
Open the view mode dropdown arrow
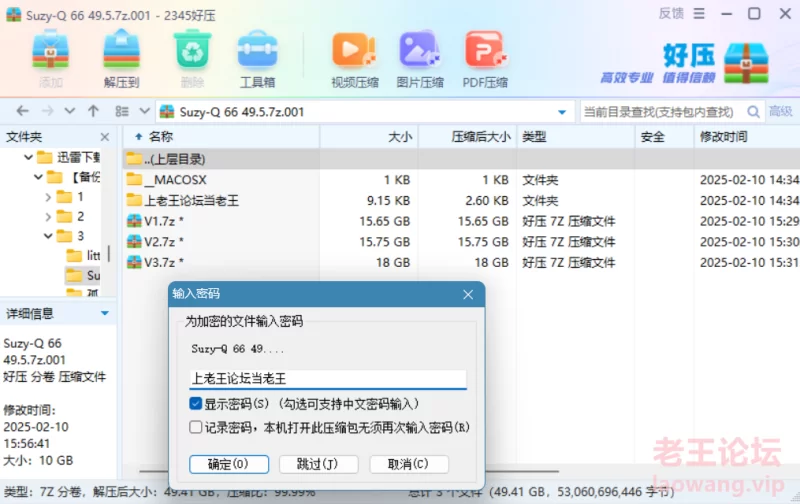145,111
